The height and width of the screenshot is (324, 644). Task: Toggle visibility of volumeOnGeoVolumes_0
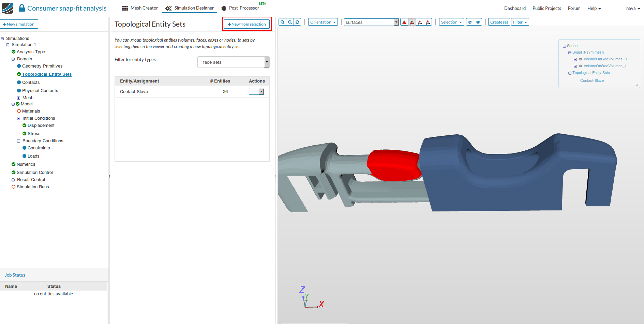[581, 59]
